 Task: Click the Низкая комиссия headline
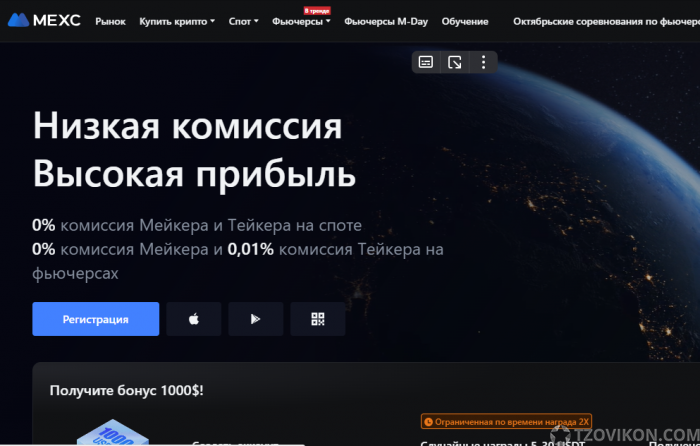click(x=188, y=126)
